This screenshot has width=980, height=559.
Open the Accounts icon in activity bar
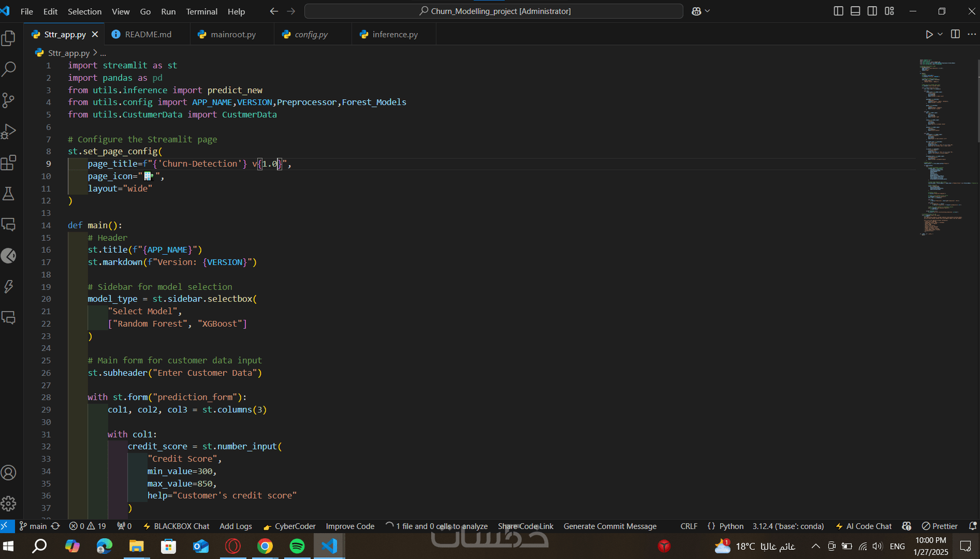coord(9,473)
